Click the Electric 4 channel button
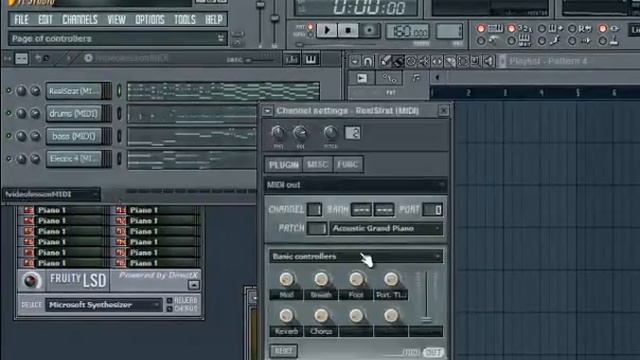Image resolution: width=640 pixels, height=360 pixels. point(74,159)
